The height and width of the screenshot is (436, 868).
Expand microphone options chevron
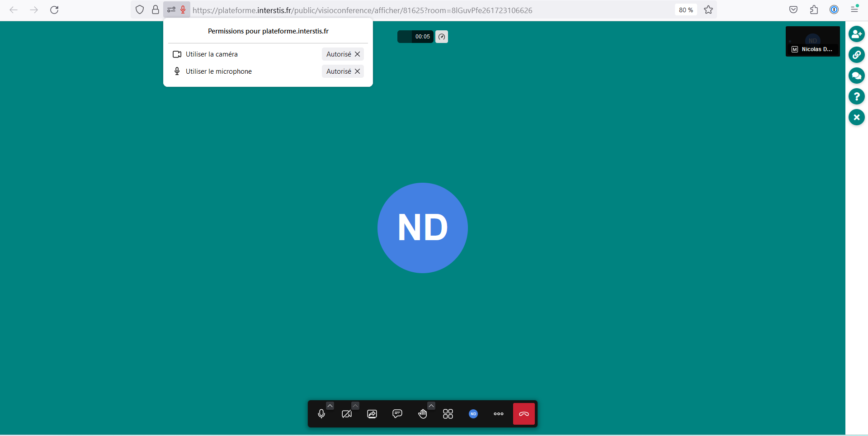[330, 406]
